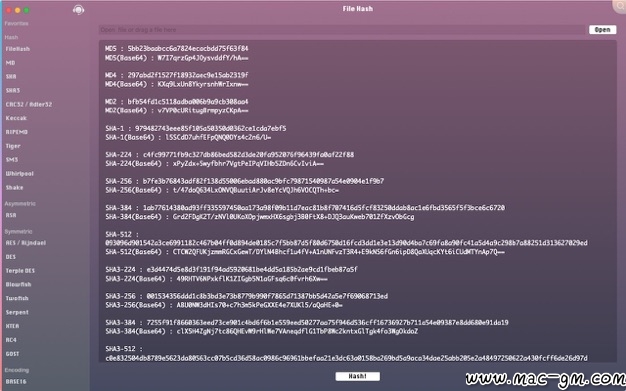Select Tiger hash in the sidebar
Viewport: 626px width, 391px height.
pos(13,146)
